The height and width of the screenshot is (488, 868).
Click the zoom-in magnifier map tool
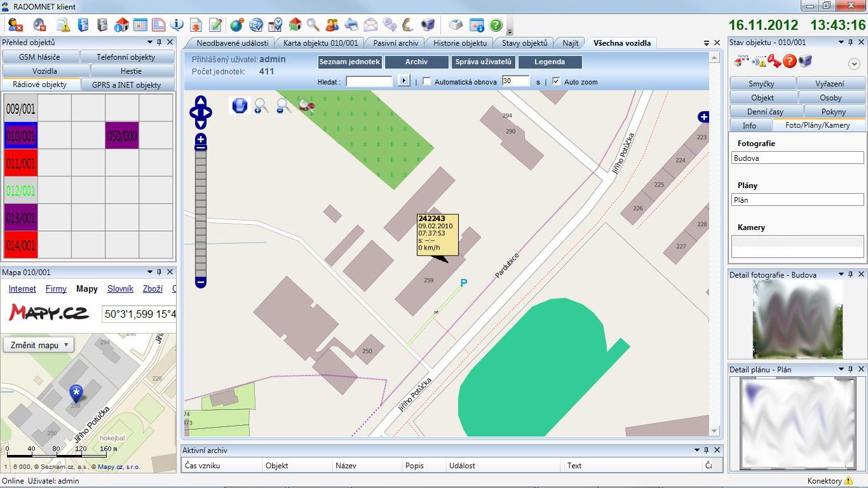(261, 106)
